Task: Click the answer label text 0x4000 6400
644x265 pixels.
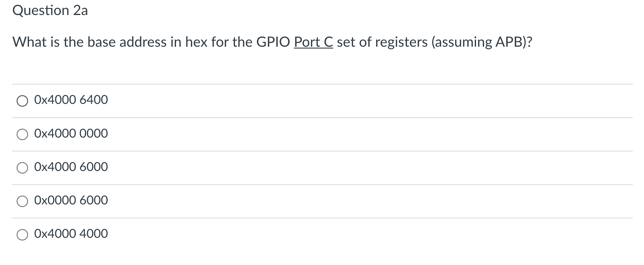Action: pos(71,100)
